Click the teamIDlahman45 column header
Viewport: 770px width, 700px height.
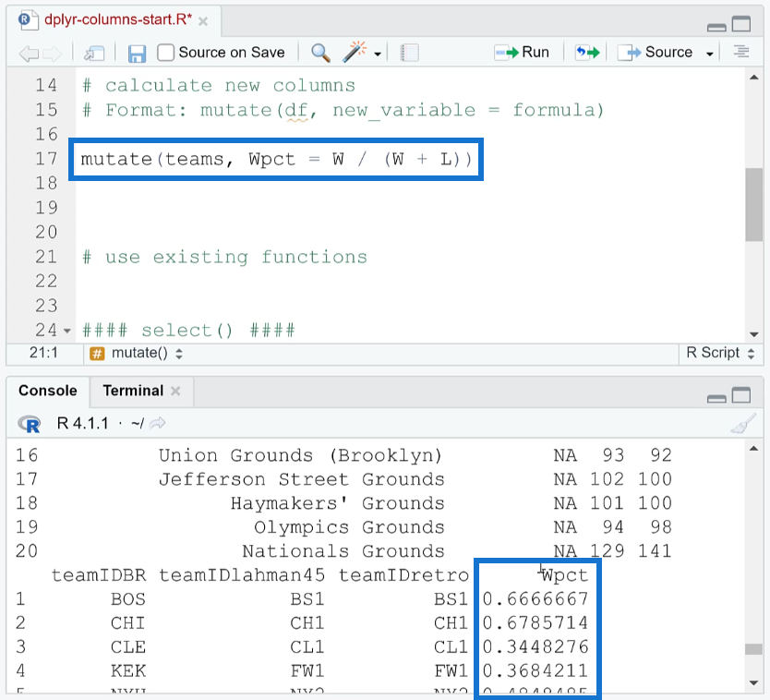(x=242, y=575)
